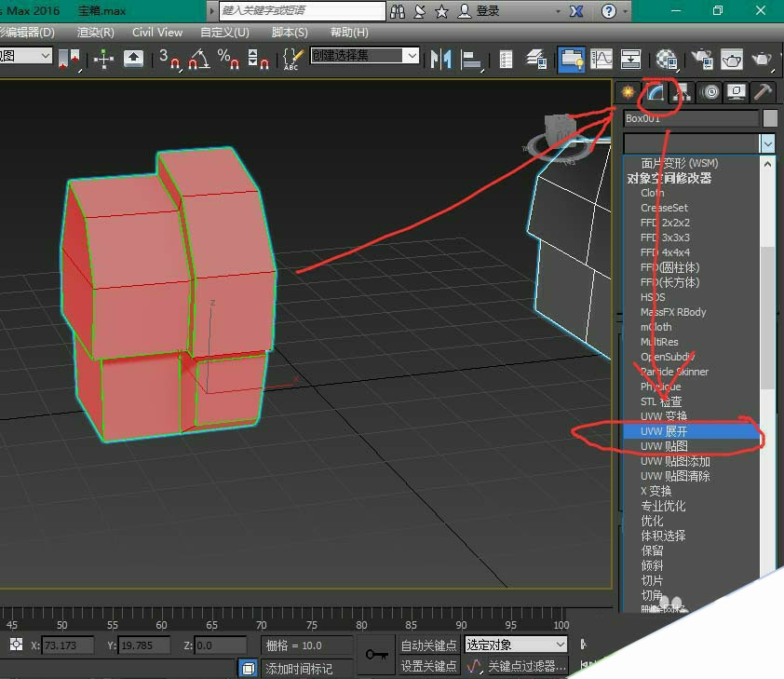Viewport: 784px width, 679px height.
Task: Open the Curve Editor toolbar icon
Action: click(601, 59)
